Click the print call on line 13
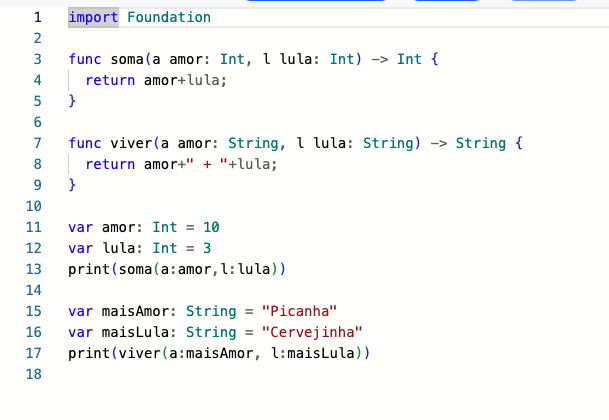The height and width of the screenshot is (420, 609). tap(89, 269)
